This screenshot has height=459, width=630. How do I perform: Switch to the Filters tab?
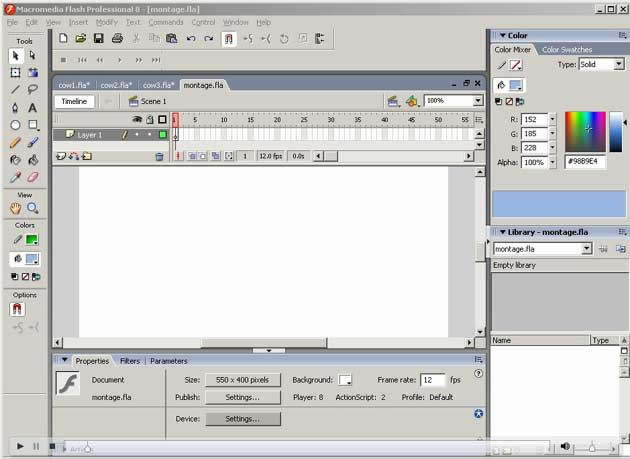point(130,361)
